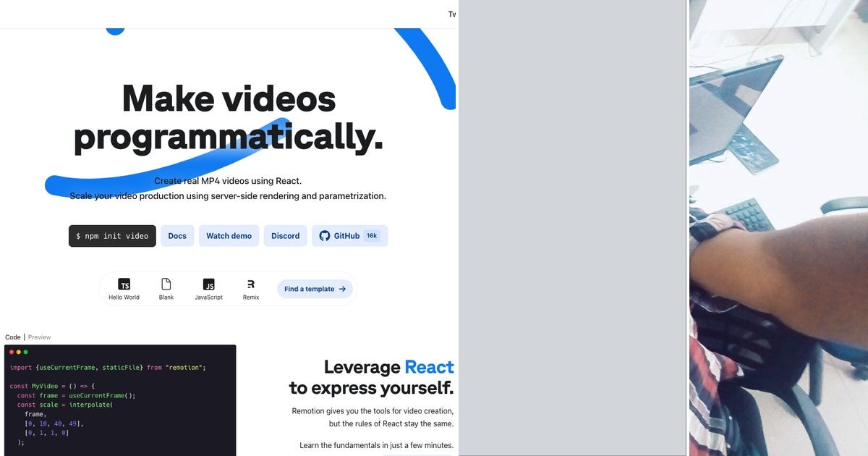Click the 'const MyVideo' code line

[x=52, y=387]
